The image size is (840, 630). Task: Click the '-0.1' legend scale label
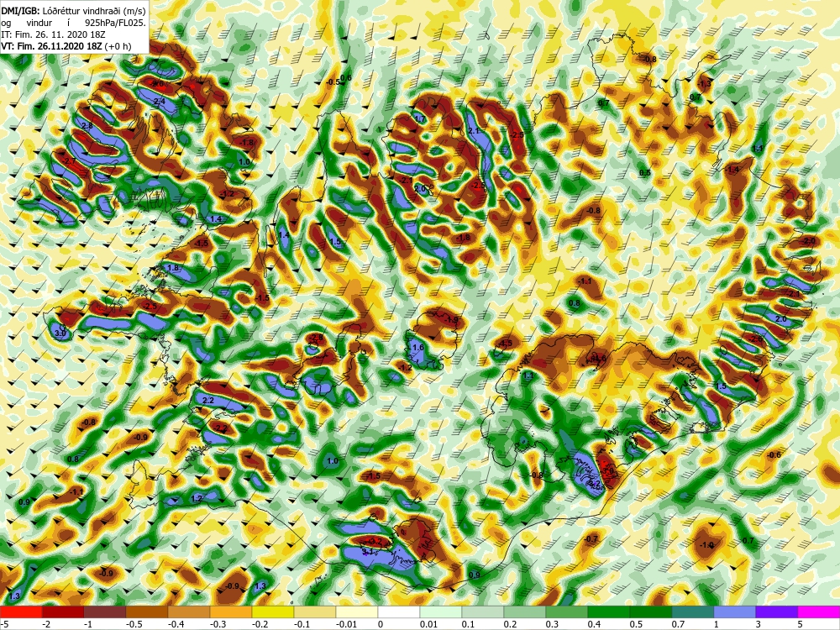302,624
